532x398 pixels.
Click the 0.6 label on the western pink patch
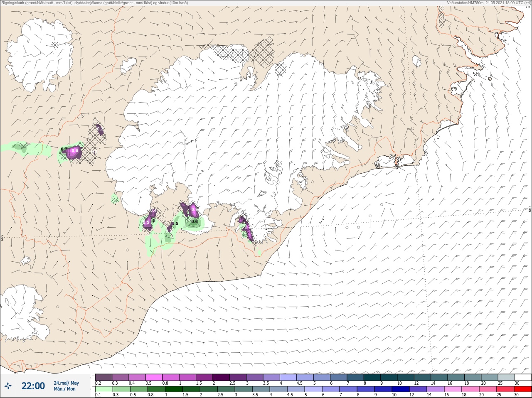75,150
